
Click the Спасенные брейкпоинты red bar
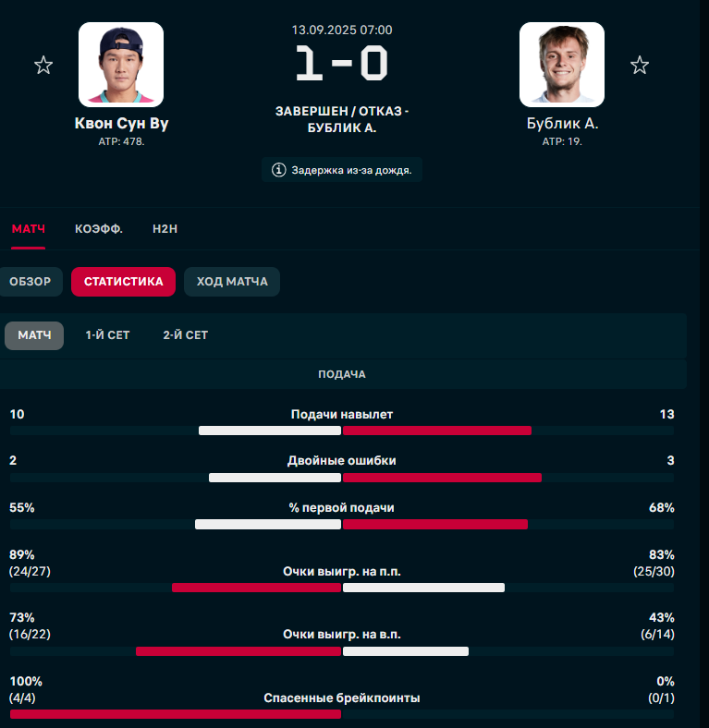[175, 714]
